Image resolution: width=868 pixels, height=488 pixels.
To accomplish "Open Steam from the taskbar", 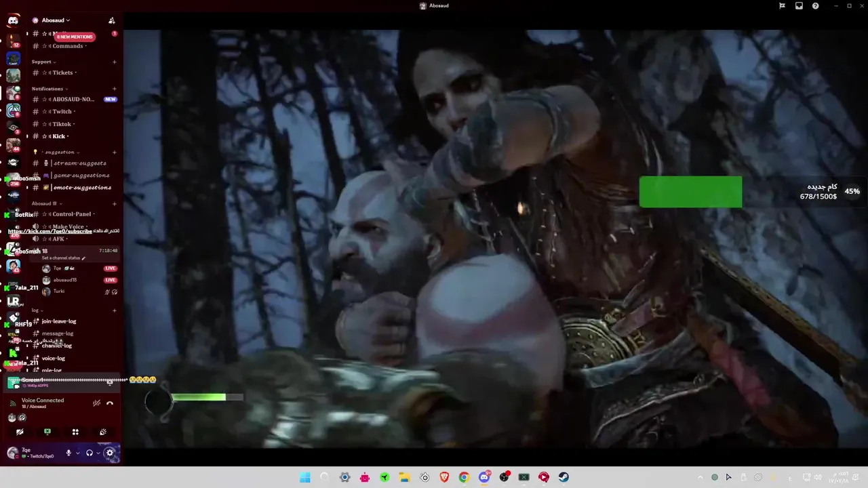I will [564, 477].
